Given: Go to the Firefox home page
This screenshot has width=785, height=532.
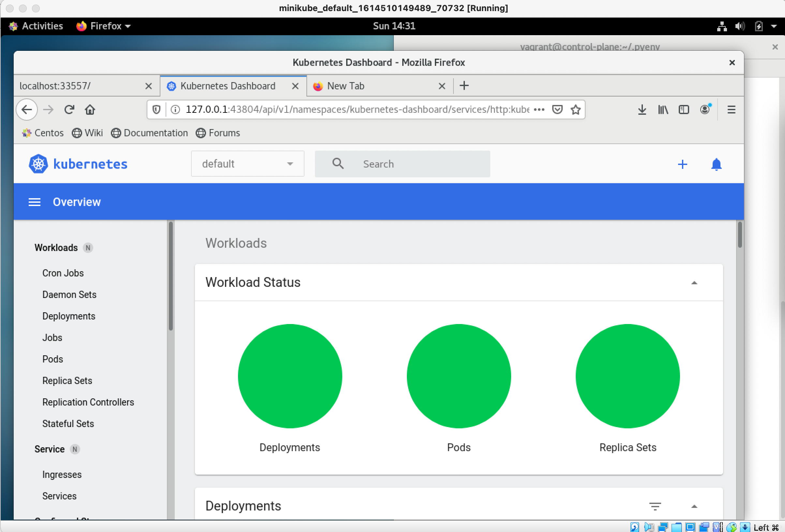Looking at the screenshot, I should click(x=90, y=110).
